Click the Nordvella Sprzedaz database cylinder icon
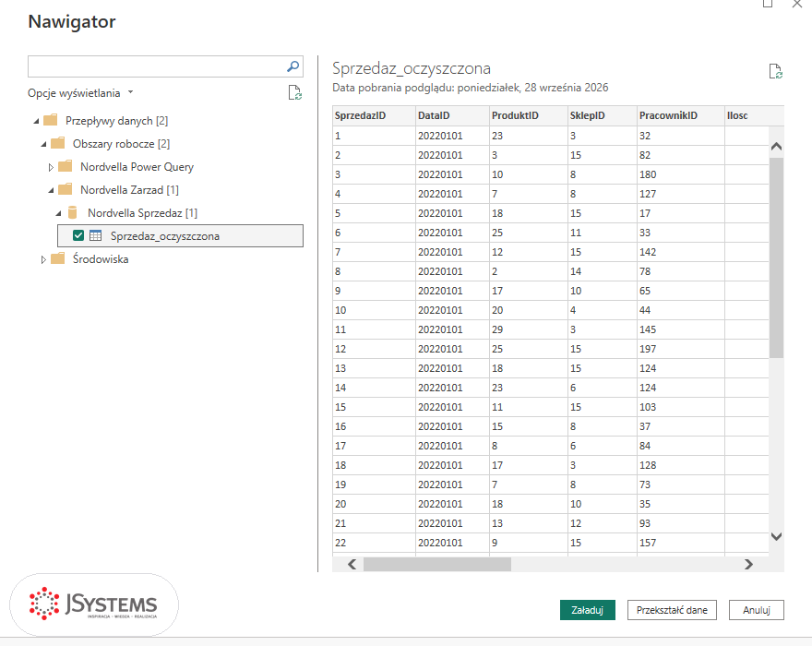The height and width of the screenshot is (646, 812). tap(73, 212)
